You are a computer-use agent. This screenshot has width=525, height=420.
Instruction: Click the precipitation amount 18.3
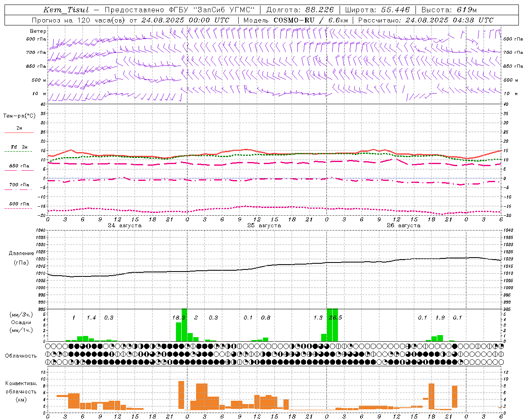tap(178, 318)
